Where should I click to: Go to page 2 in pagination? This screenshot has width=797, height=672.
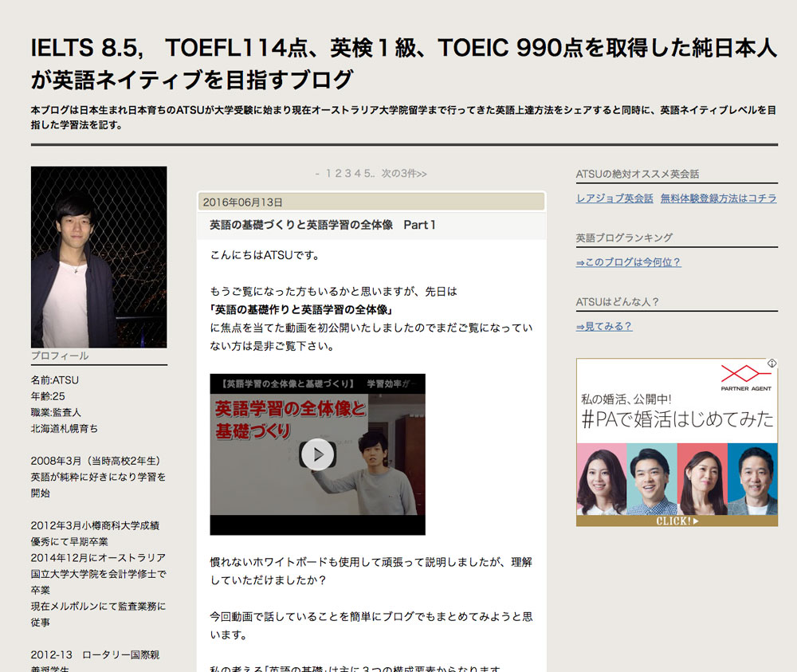(x=338, y=174)
